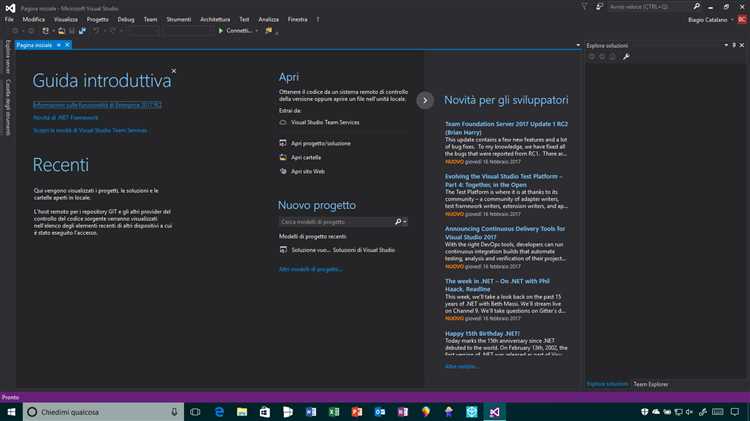Open Altri modelli di progetto link
This screenshot has width=750, height=421.
pyautogui.click(x=310, y=269)
